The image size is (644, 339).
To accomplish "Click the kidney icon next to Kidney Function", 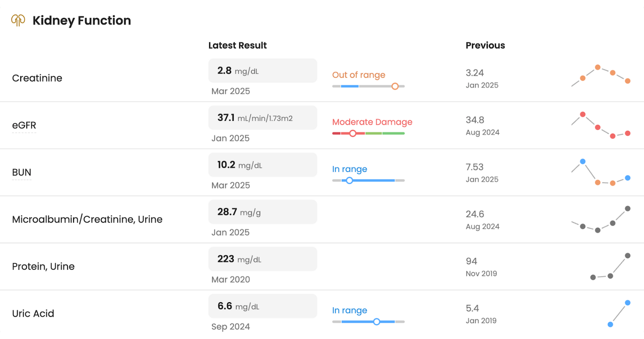I will [18, 19].
